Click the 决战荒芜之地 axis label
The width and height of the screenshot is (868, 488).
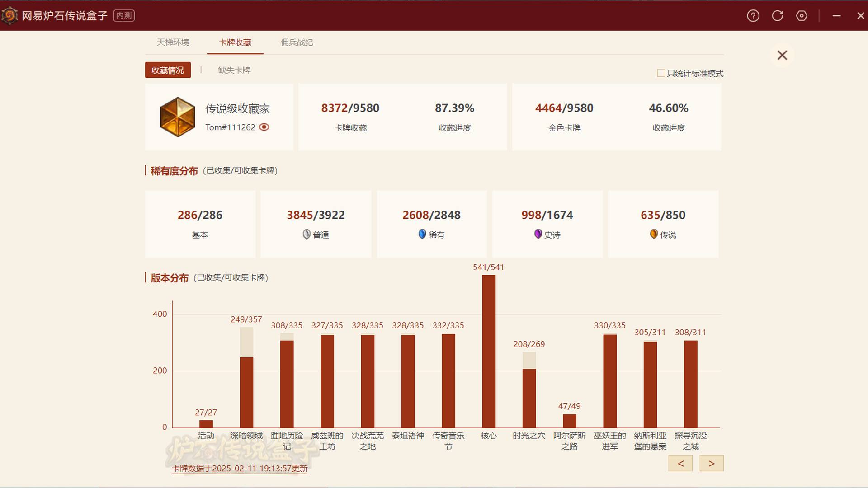pos(368,441)
